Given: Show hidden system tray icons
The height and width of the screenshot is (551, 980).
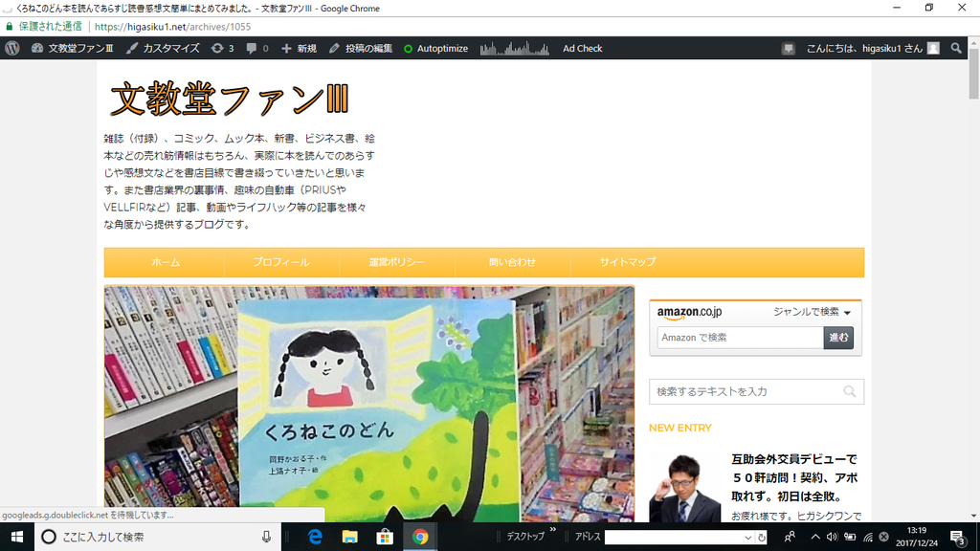Looking at the screenshot, I should 815,537.
